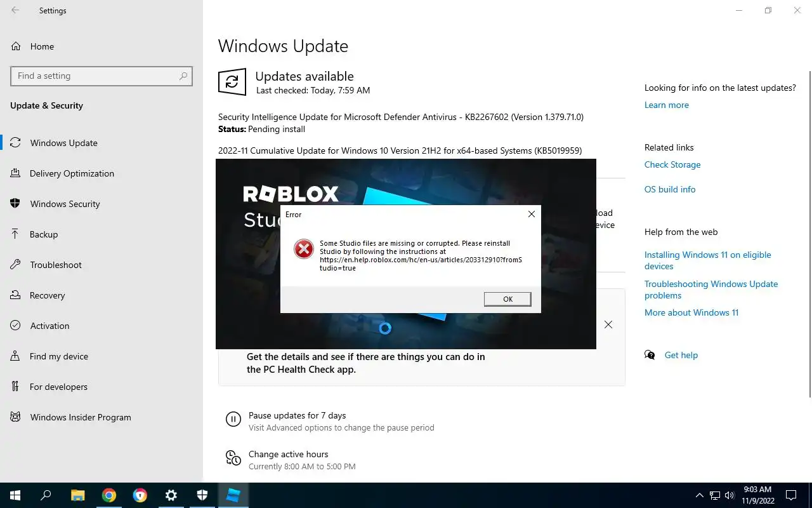812x508 pixels.
Task: Click the For developers icon
Action: click(16, 387)
